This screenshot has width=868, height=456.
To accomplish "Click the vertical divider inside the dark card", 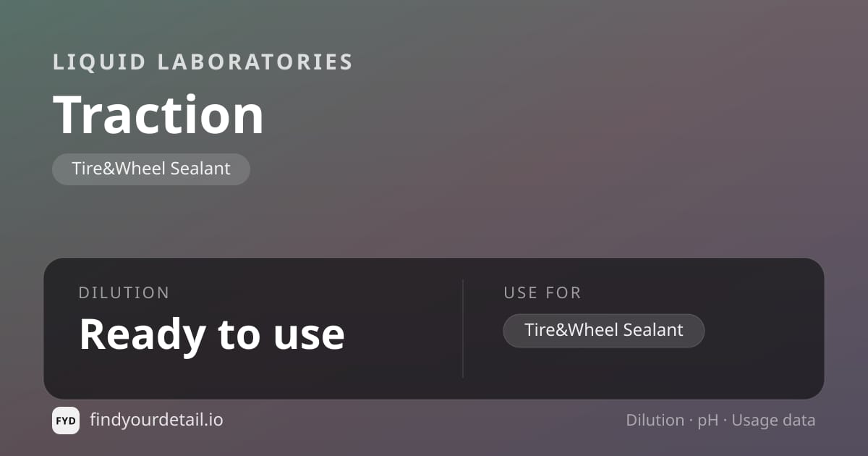I will coord(463,329).
